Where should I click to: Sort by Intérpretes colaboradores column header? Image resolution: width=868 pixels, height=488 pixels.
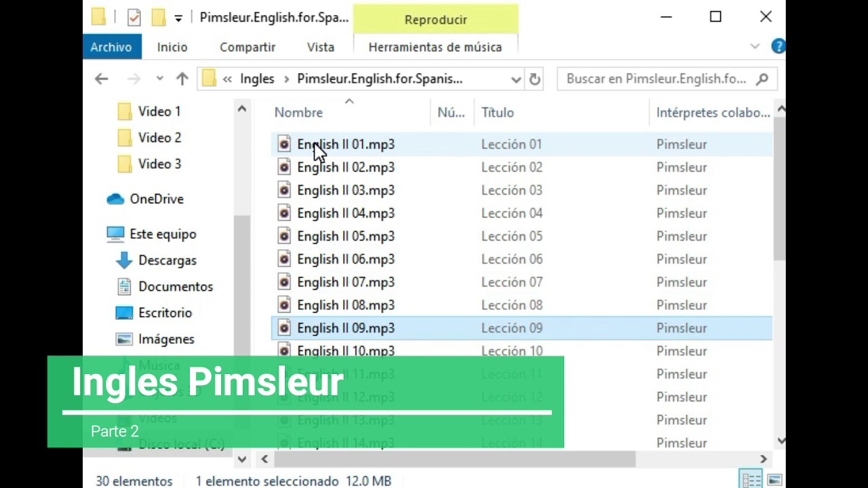713,113
